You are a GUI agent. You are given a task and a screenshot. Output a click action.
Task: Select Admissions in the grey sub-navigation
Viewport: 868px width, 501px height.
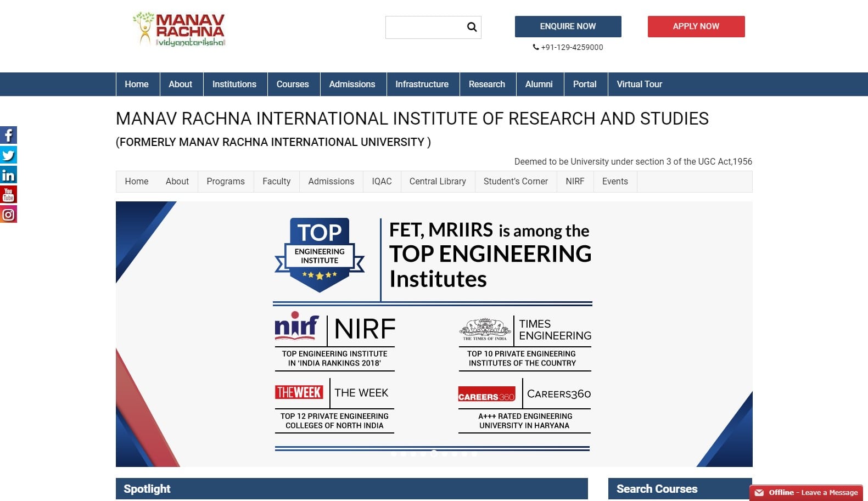pos(331,181)
